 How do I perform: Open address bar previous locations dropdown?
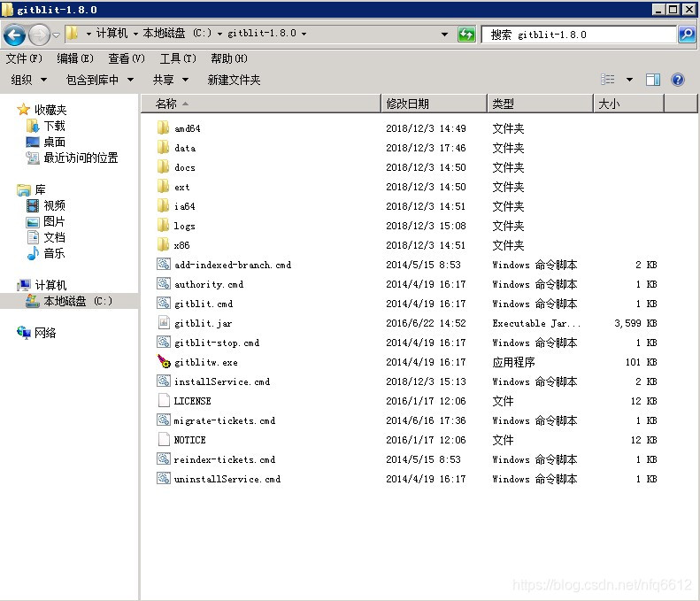444,34
